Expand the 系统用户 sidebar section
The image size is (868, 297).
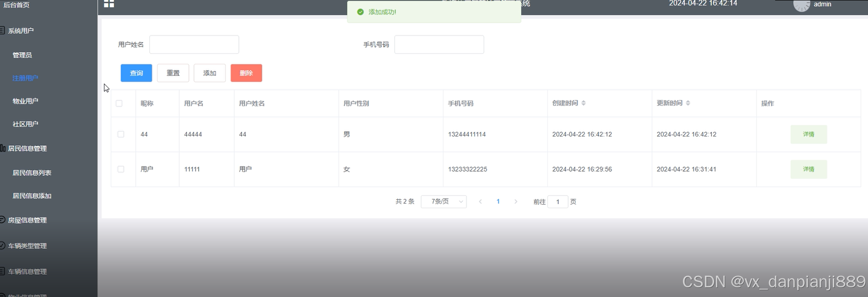pyautogui.click(x=21, y=31)
